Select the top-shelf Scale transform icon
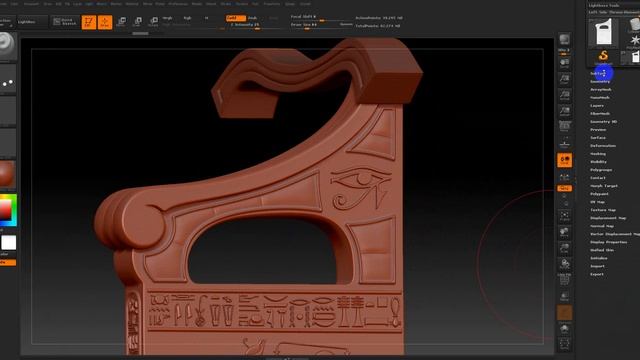 point(137,22)
